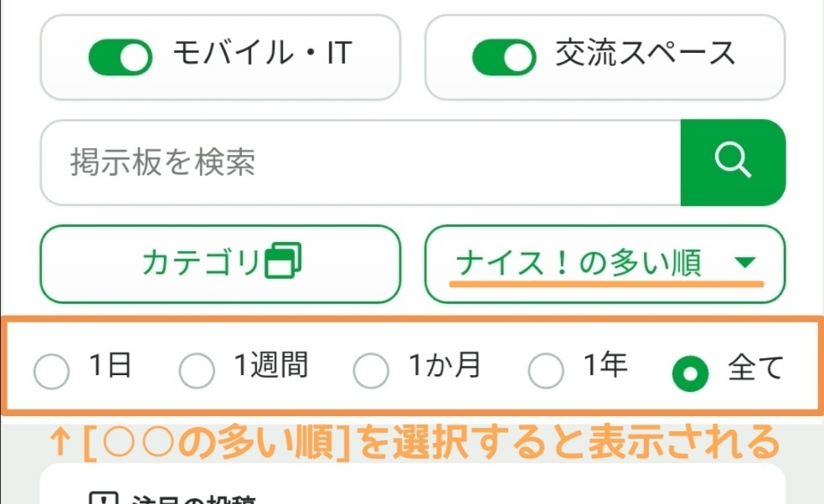Screen dimensions: 824x504
Task: Click the green magnifier search icon
Action: (733, 162)
